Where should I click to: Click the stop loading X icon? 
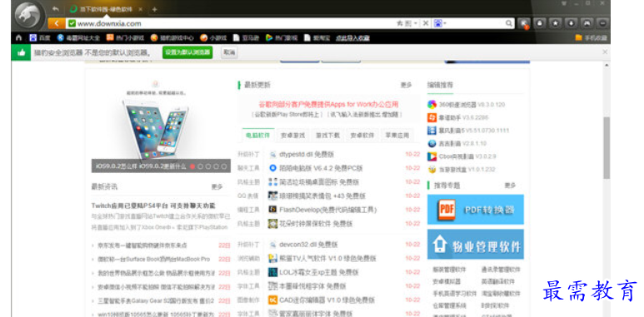426,23
